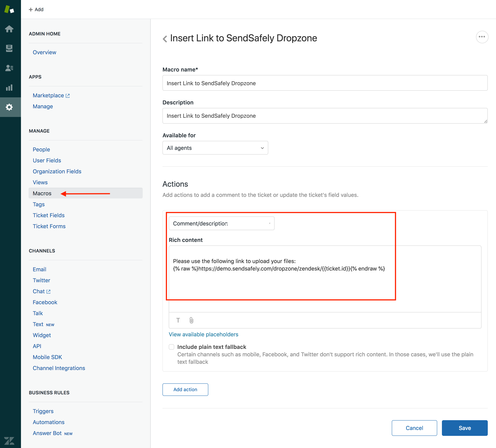
Task: Click the plus Add tab button
Action: 36,9
